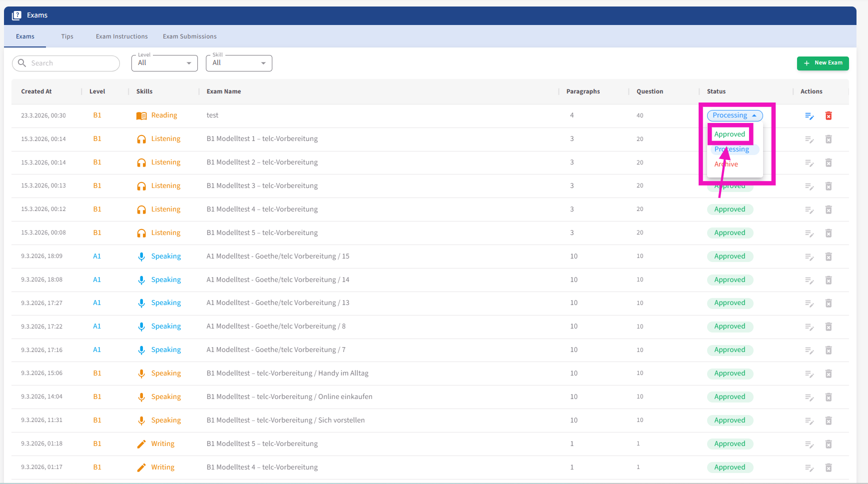Open the Skill filter dropdown

click(x=239, y=63)
